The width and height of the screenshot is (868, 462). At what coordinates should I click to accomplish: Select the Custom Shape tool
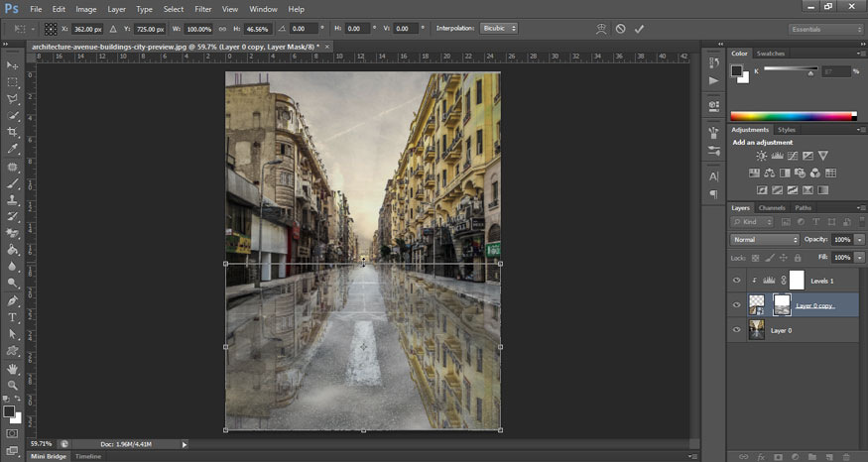point(12,351)
